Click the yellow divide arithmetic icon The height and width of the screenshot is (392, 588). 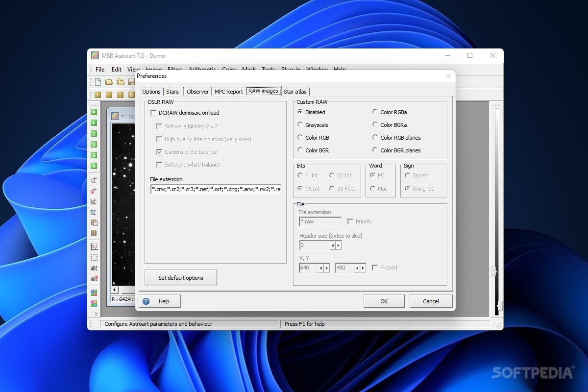120,95
